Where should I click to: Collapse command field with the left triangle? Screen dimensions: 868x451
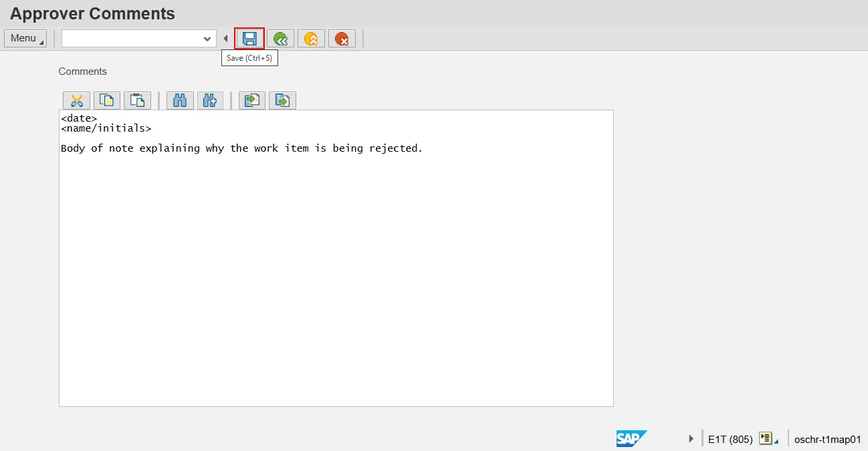pos(225,39)
